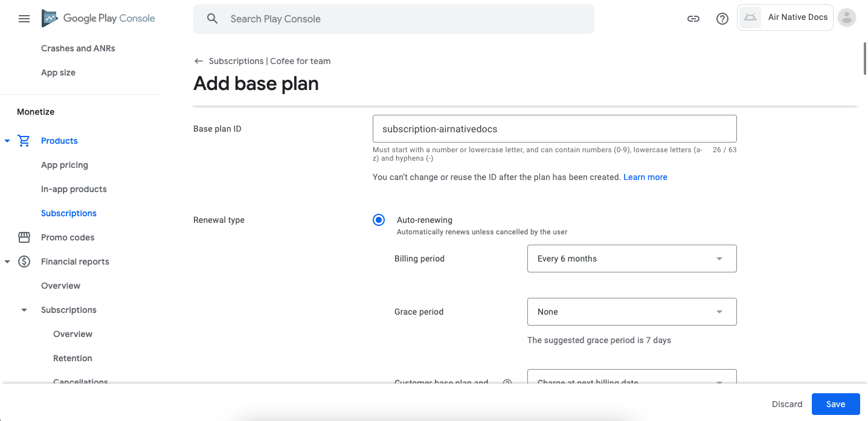
Task: Open the help question mark icon
Action: coord(722,19)
